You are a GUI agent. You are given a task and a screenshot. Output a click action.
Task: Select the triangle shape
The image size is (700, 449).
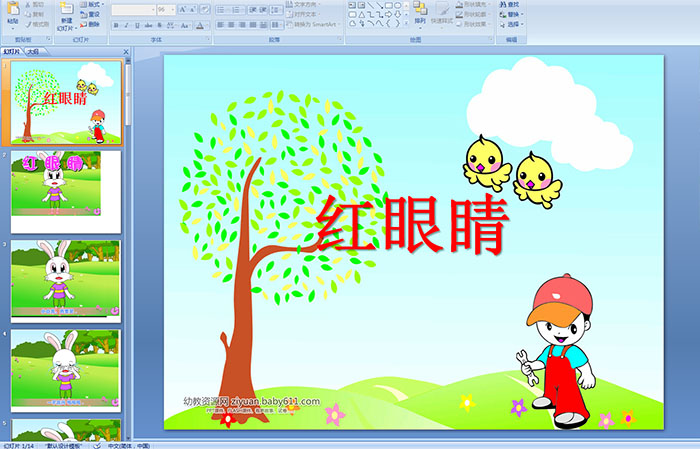point(361,15)
